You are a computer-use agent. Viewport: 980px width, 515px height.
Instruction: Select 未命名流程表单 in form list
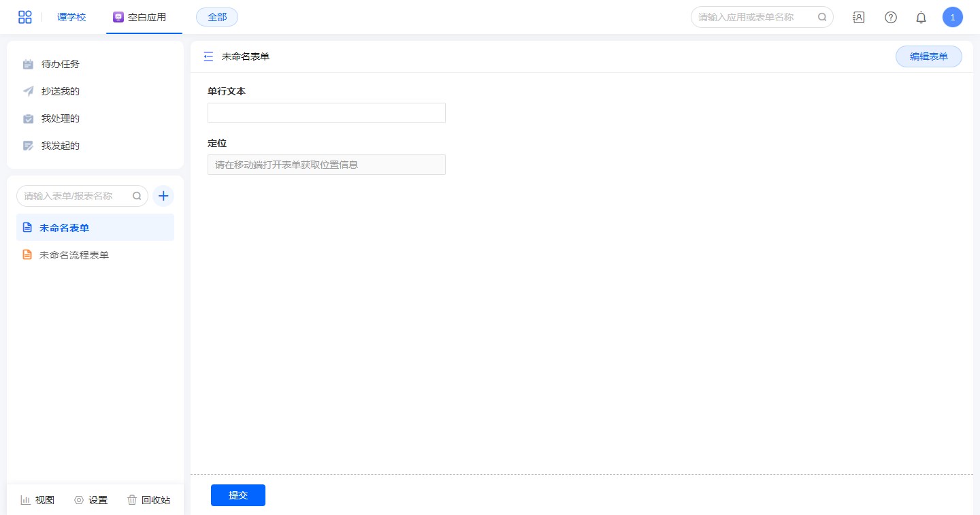coord(73,255)
